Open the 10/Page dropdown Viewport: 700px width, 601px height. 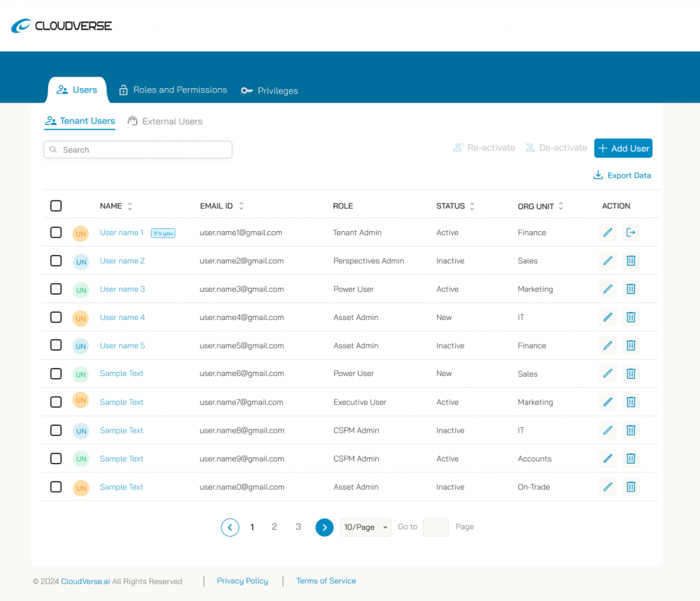click(365, 527)
